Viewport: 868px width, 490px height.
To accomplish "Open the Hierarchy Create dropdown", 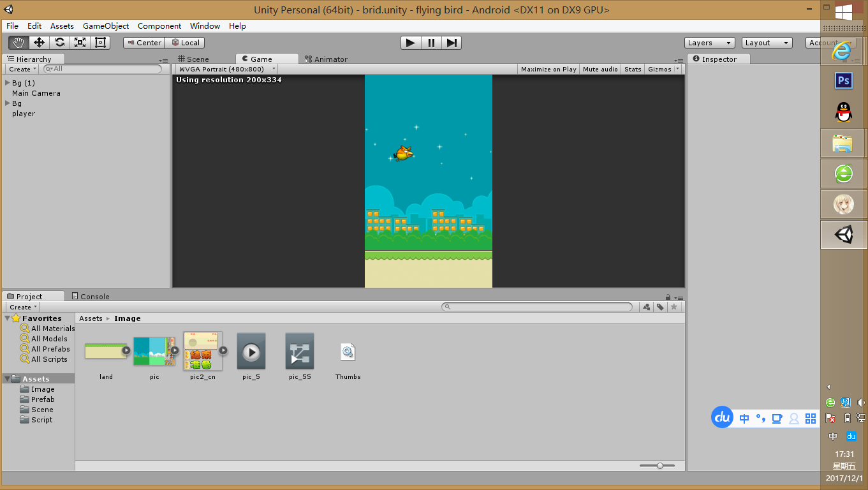I will [x=22, y=69].
